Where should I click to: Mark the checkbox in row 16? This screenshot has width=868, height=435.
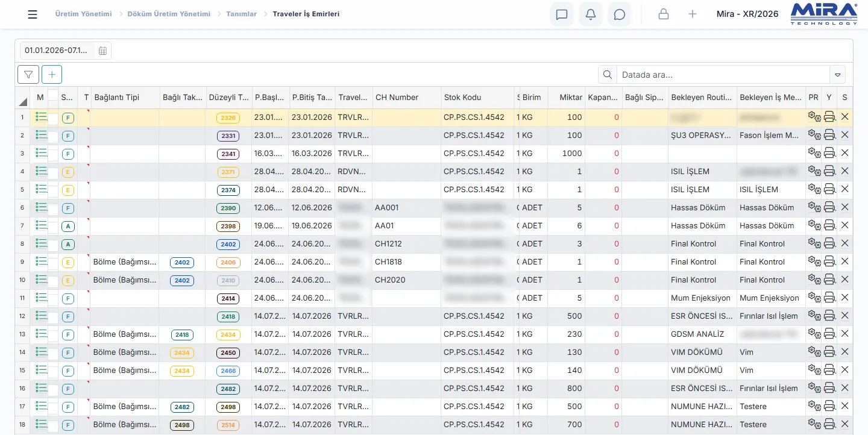[53, 390]
